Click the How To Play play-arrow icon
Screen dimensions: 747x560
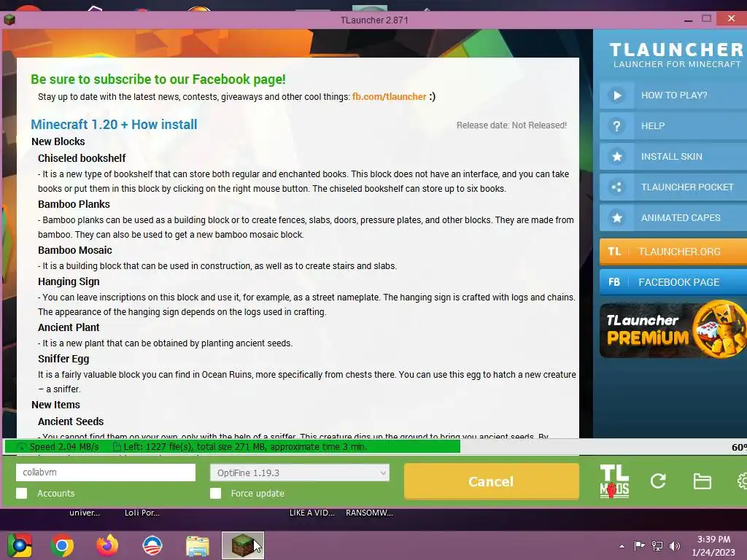point(617,96)
